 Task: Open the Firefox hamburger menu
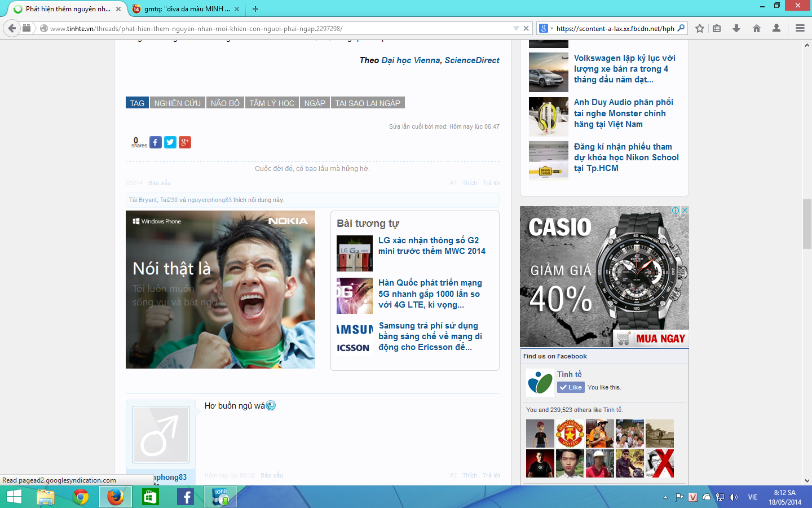pos(800,28)
